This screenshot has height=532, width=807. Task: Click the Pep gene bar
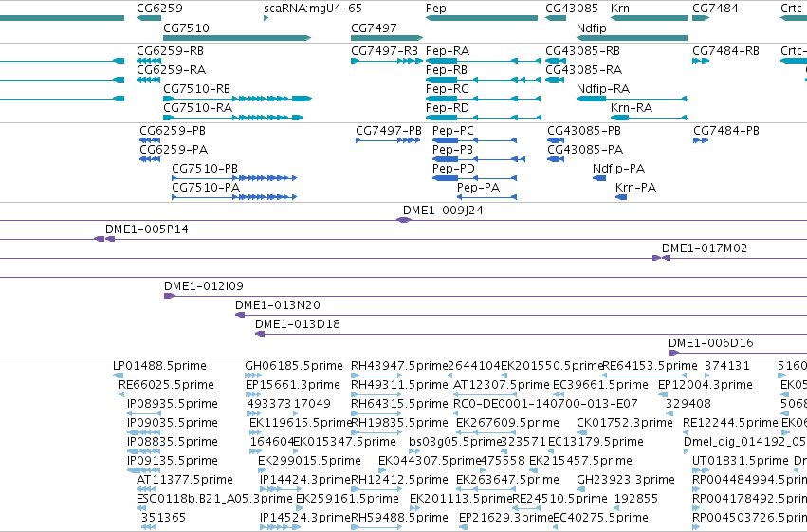click(482, 18)
